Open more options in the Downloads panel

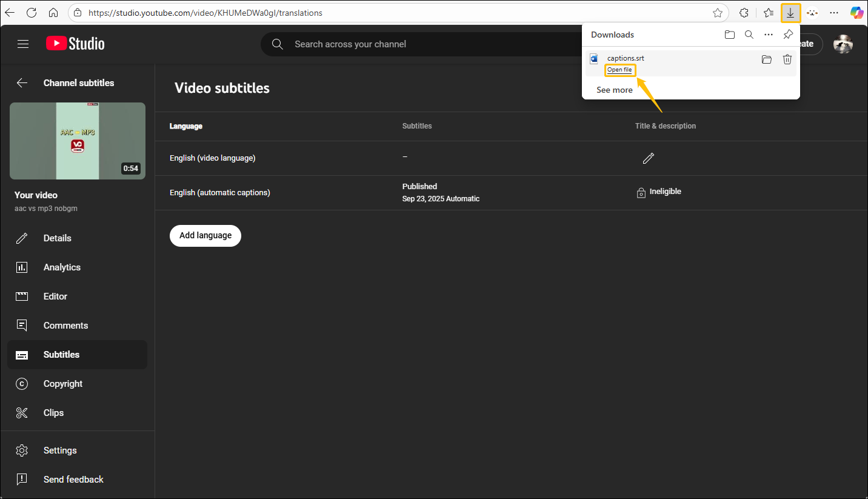coord(769,35)
